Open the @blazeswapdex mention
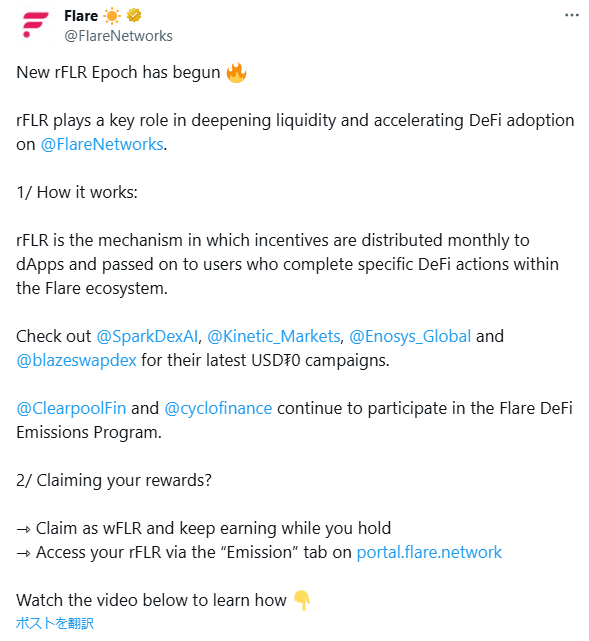This screenshot has width=589, height=641. [76, 360]
